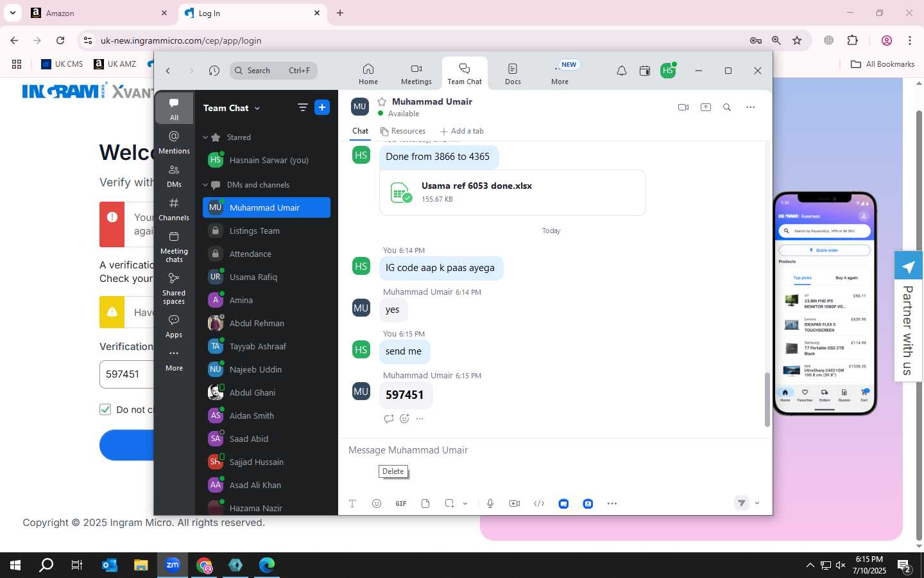Collapse the Starred section
This screenshot has height=578, width=924.
(x=205, y=137)
